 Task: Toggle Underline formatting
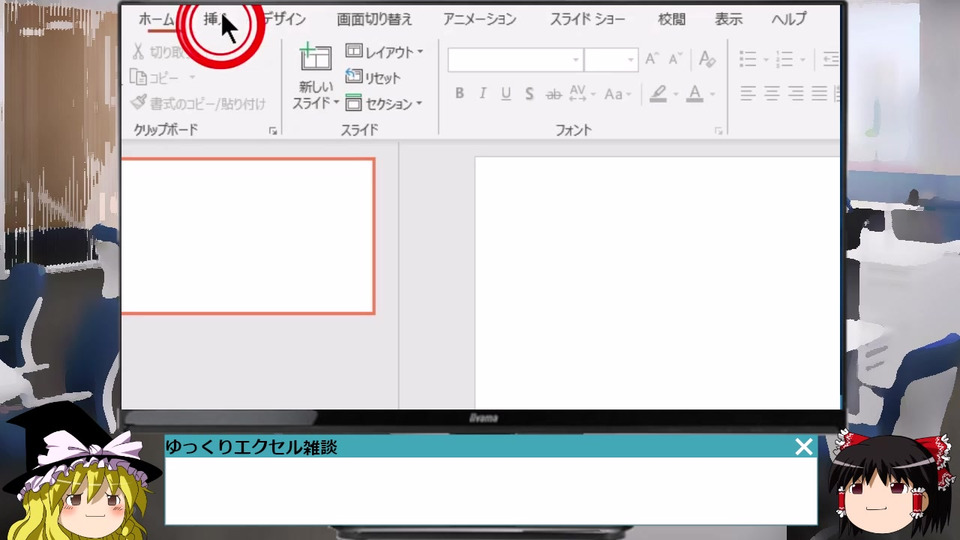(x=506, y=93)
